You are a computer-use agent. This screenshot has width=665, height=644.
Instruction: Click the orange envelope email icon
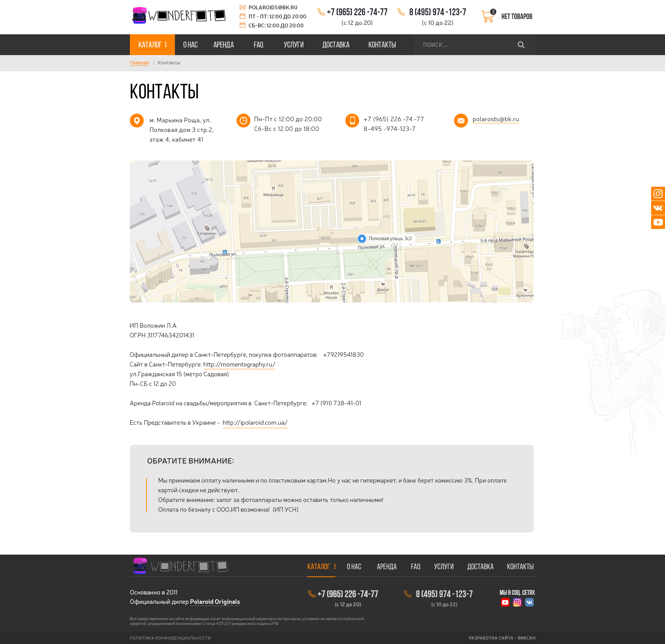coord(461,121)
